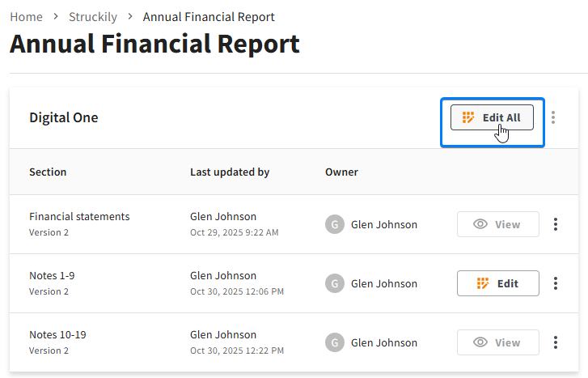The width and height of the screenshot is (588, 378).
Task: Select the Financial statements section name
Action: coord(79,217)
